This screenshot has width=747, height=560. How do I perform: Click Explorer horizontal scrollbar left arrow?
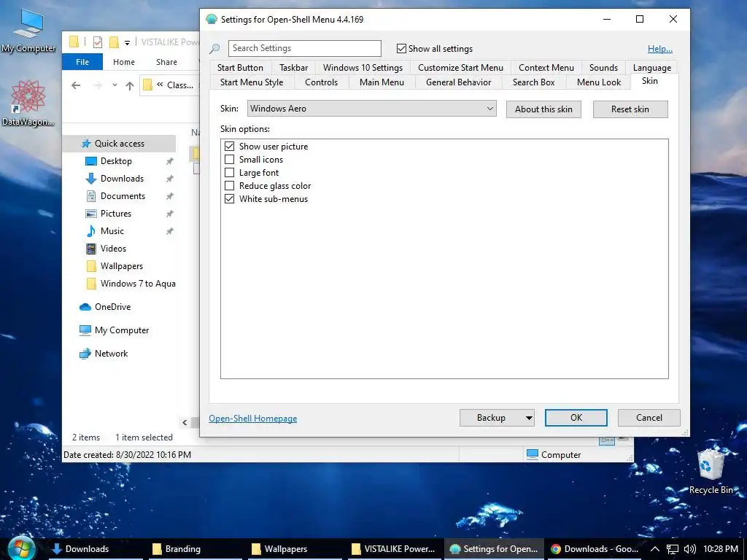click(185, 422)
